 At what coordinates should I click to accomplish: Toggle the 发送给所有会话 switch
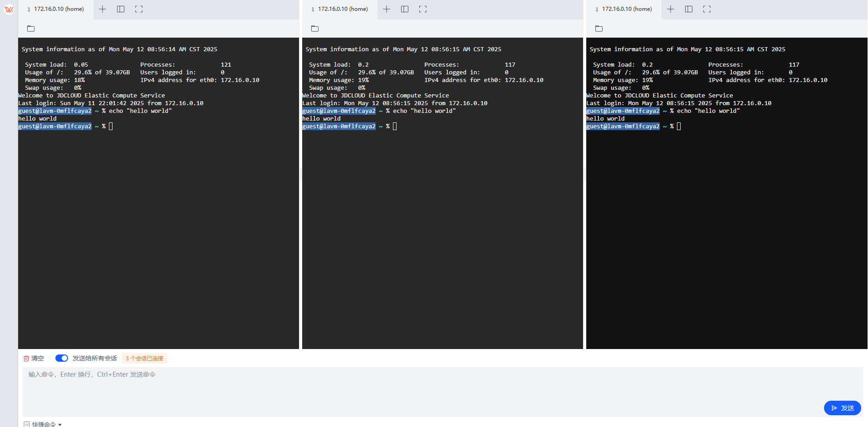(62, 358)
